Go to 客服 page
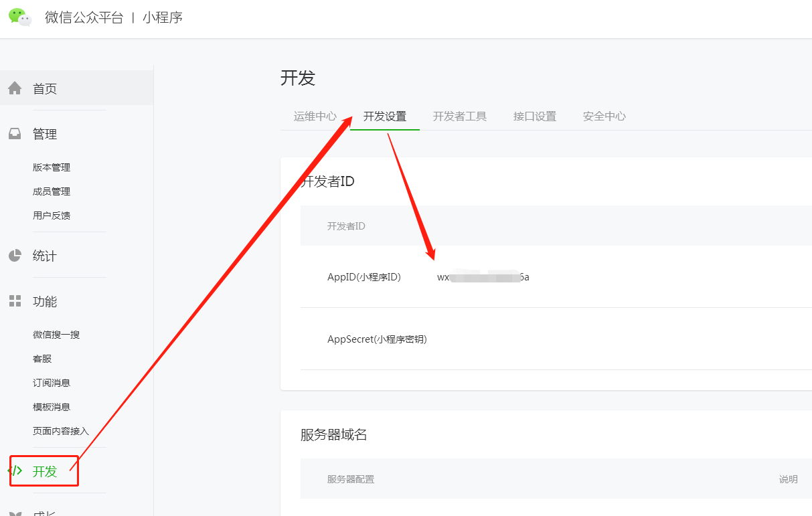This screenshot has height=516, width=812. (42, 359)
